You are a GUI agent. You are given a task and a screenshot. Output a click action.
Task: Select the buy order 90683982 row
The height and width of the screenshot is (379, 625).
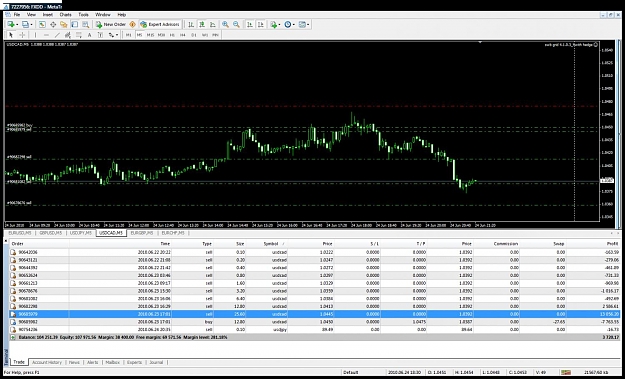click(315, 322)
